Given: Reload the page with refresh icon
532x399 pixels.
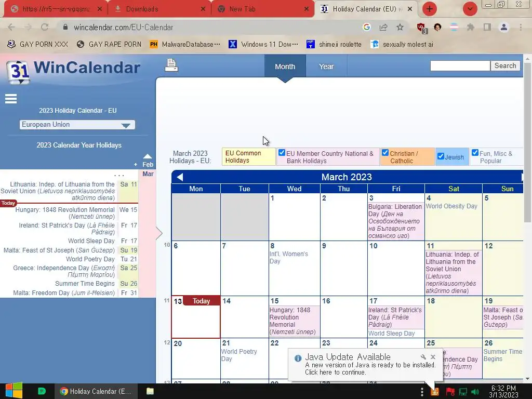Looking at the screenshot, I should 45,27.
